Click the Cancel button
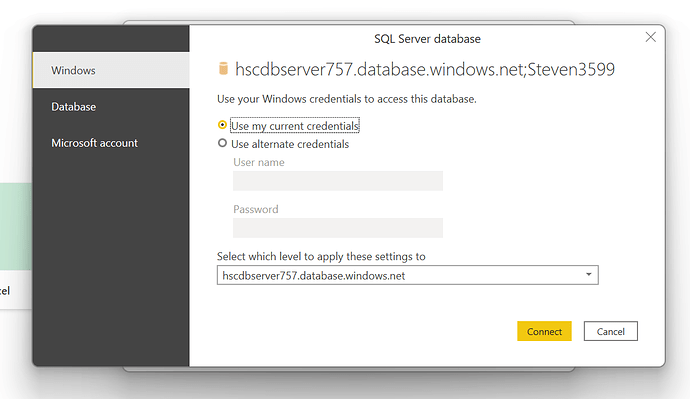The width and height of the screenshot is (690, 399). (x=611, y=331)
